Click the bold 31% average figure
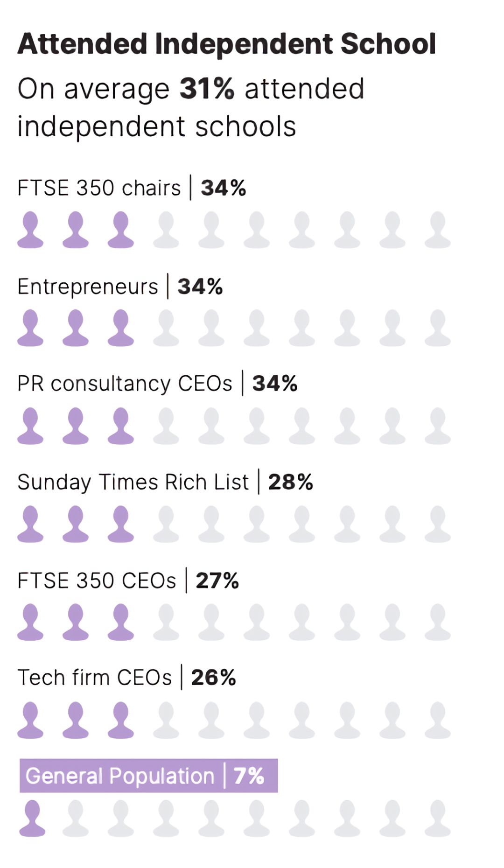 [207, 89]
